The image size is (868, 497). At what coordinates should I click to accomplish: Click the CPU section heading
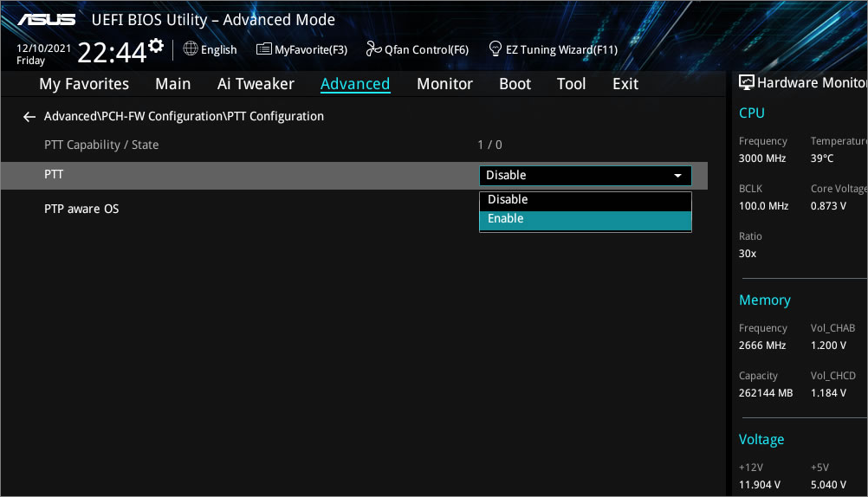tap(752, 113)
